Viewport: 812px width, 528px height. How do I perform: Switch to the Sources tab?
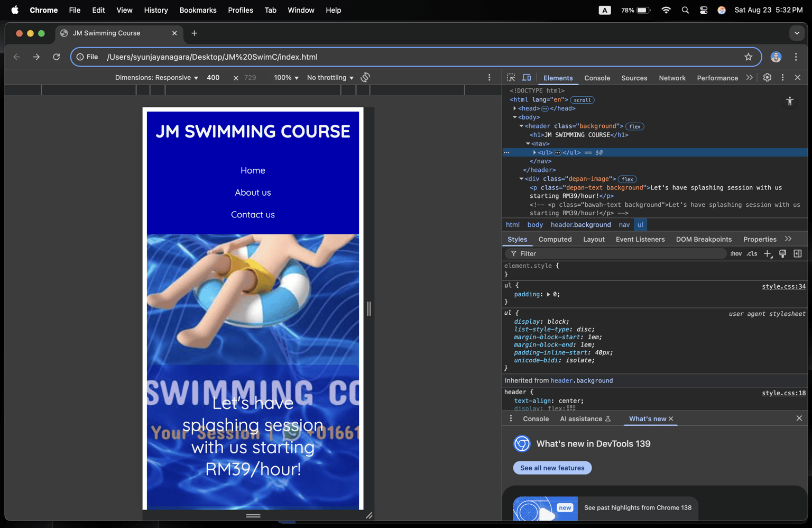(x=634, y=78)
